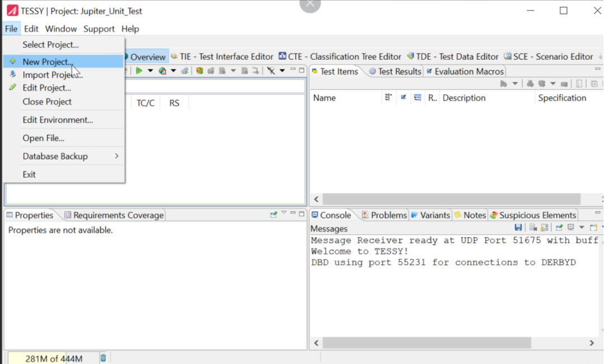Open the Help menu
This screenshot has height=364, width=604.
point(130,29)
